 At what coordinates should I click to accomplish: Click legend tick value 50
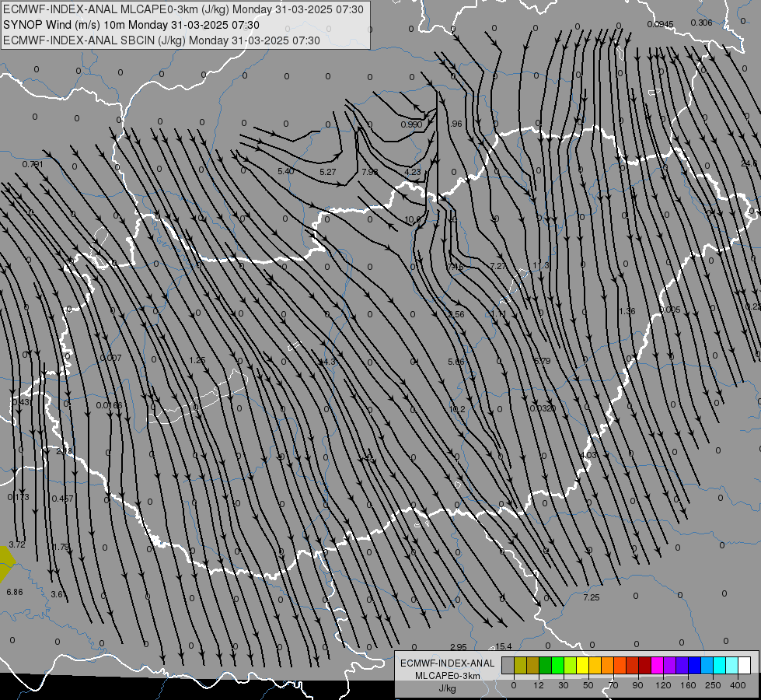pos(588,685)
